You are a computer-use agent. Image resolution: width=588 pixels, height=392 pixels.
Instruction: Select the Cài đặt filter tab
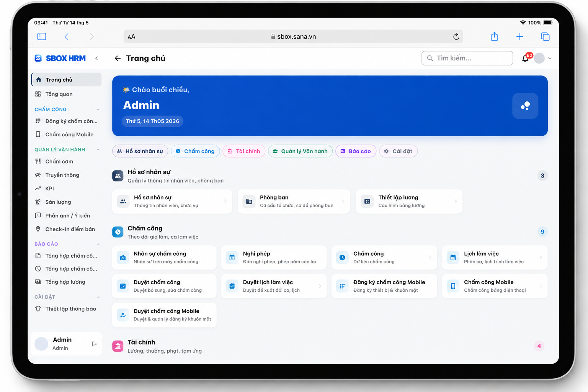click(x=398, y=151)
